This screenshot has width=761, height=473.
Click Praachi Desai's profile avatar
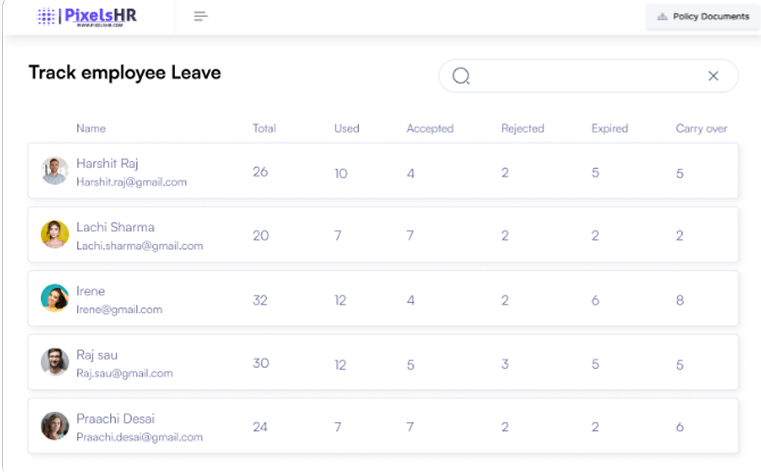(55, 426)
